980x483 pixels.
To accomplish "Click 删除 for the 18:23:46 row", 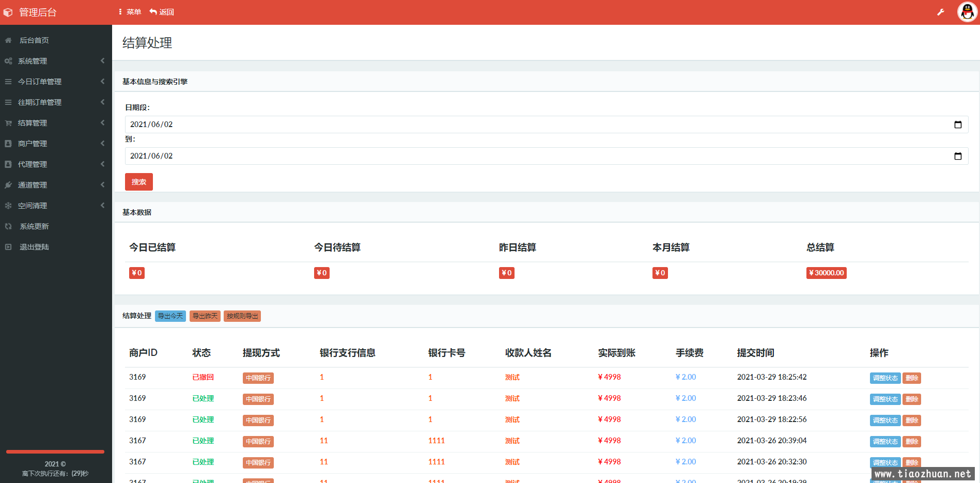I will click(912, 399).
